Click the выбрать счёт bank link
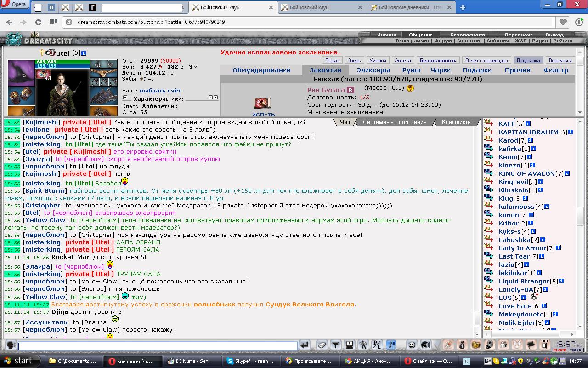The height and width of the screenshot is (368, 588). click(x=160, y=91)
